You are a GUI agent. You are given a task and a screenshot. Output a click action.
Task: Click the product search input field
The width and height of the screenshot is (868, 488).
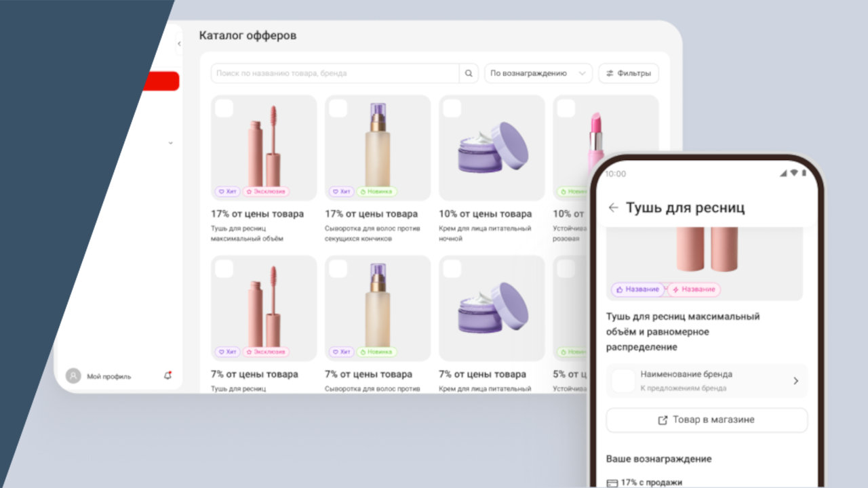pyautogui.click(x=336, y=73)
